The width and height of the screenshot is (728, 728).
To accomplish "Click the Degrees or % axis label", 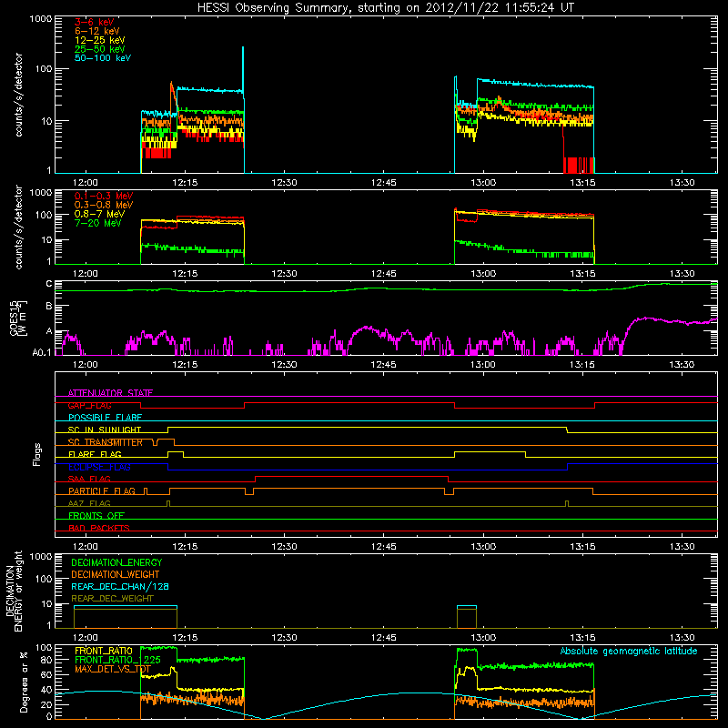I will click(24, 682).
